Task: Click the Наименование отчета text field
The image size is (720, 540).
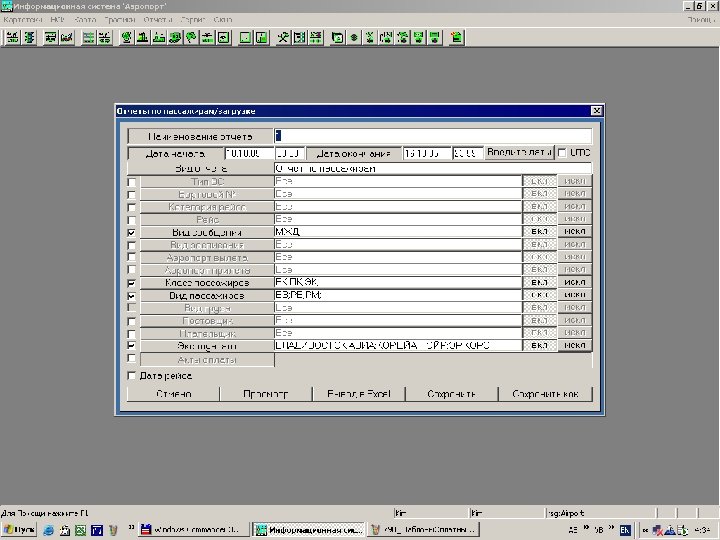Action: pyautogui.click(x=432, y=135)
